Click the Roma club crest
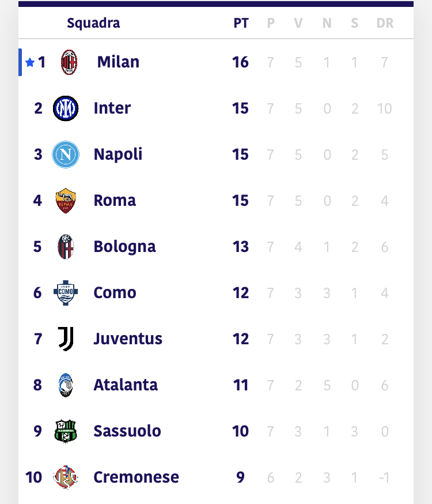Screen dimensions: 432x504 (x=66, y=201)
